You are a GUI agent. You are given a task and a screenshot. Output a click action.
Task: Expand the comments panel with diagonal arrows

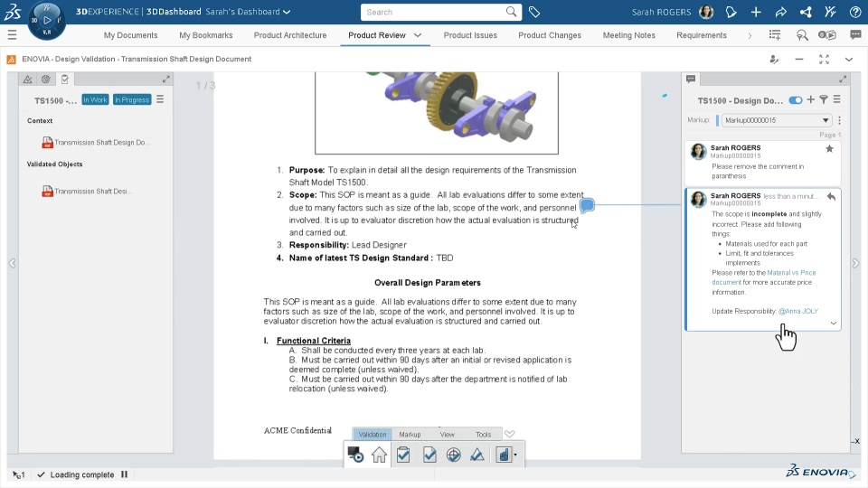click(x=843, y=80)
